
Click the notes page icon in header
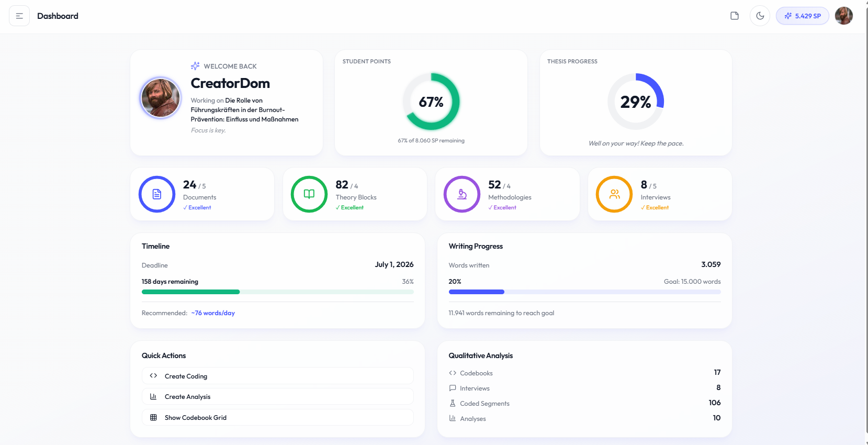coord(735,16)
